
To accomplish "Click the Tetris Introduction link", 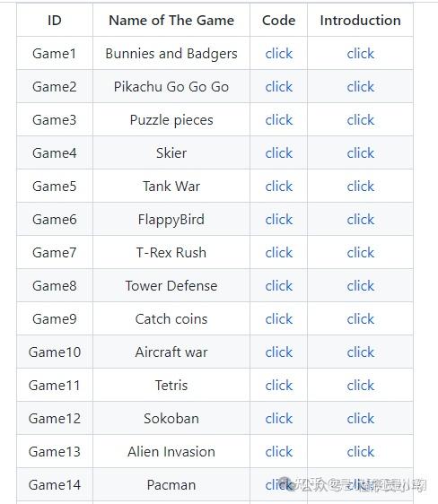I will (360, 386).
